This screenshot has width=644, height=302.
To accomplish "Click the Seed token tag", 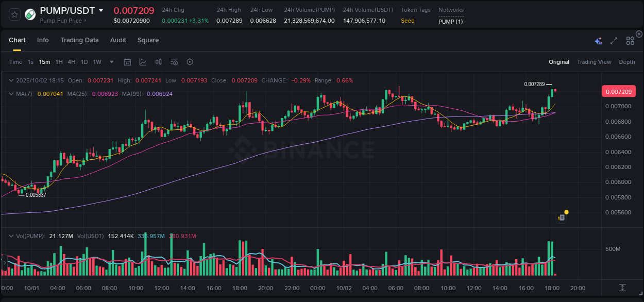I will point(408,21).
